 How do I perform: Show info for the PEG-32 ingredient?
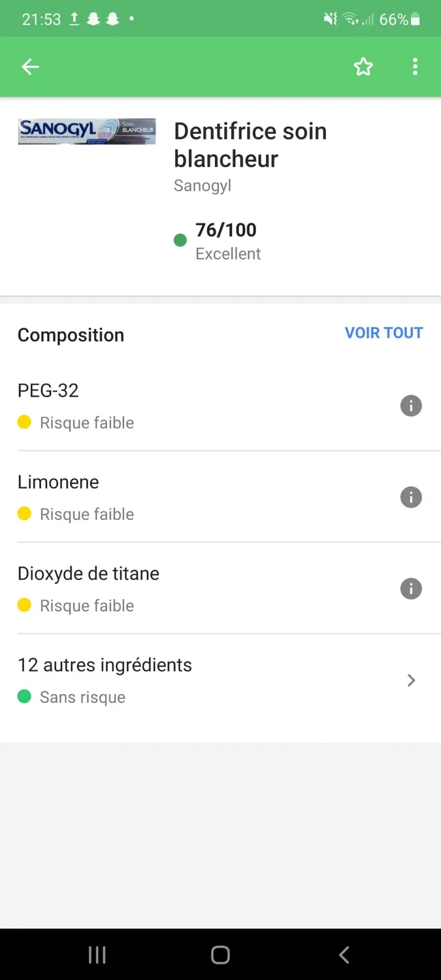pos(411,406)
